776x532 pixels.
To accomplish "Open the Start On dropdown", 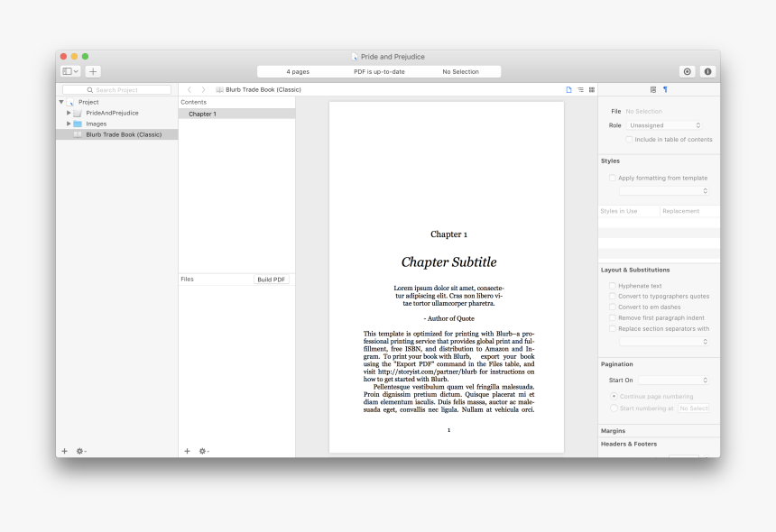I will pyautogui.click(x=673, y=381).
